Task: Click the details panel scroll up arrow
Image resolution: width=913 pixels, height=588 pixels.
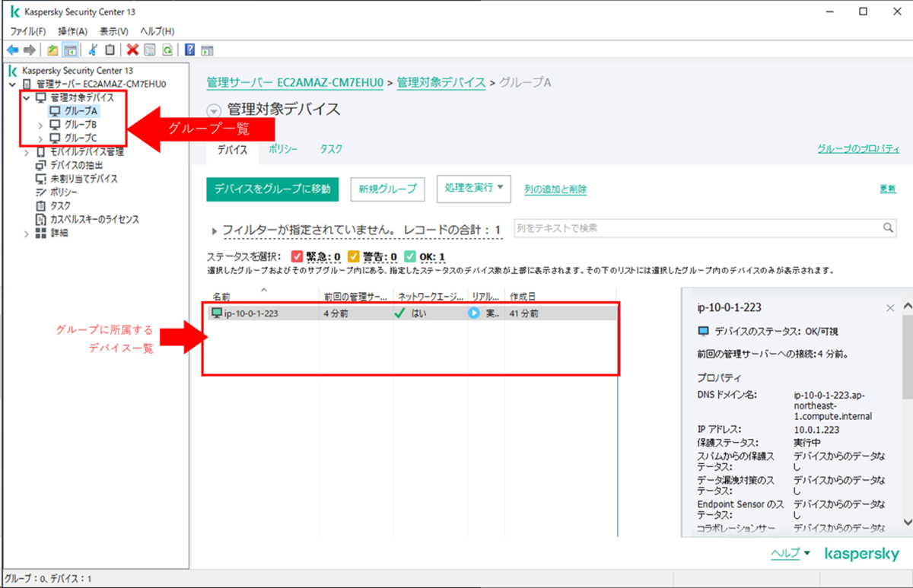Action: point(907,305)
